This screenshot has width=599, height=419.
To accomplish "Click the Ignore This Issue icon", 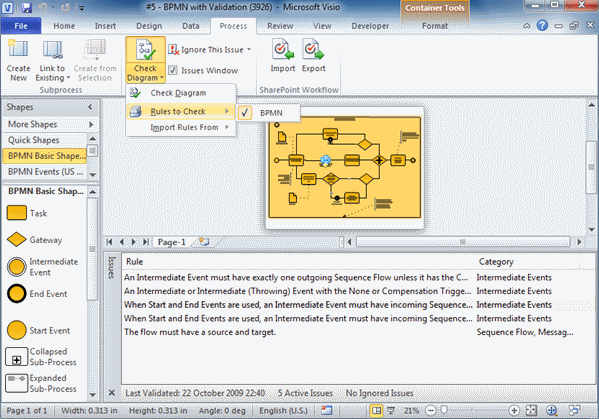I will click(x=173, y=50).
